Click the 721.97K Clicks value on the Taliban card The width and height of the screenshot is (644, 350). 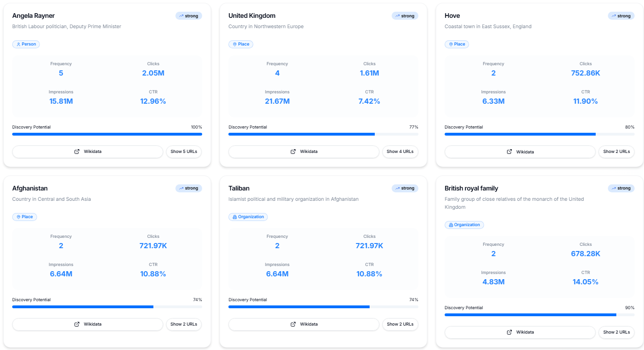click(x=369, y=245)
